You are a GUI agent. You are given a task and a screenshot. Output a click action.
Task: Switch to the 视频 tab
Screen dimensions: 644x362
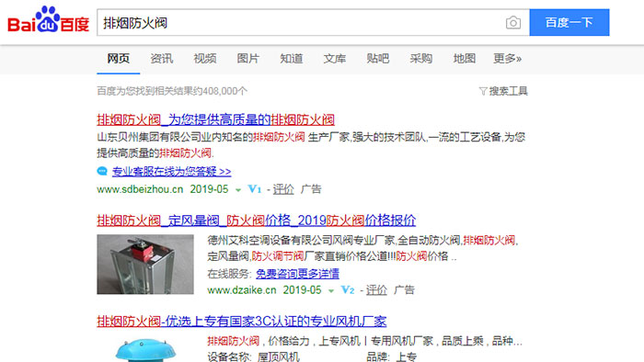point(205,59)
